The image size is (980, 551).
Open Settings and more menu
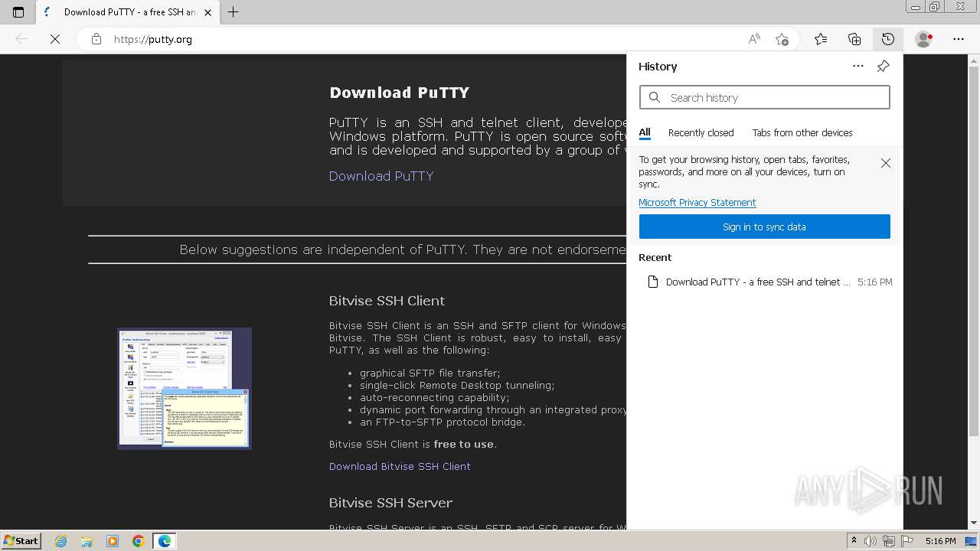(x=959, y=39)
